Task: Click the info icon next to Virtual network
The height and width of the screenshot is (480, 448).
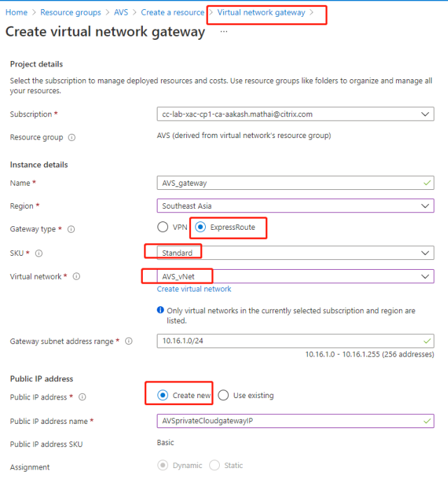Action: coord(76,276)
